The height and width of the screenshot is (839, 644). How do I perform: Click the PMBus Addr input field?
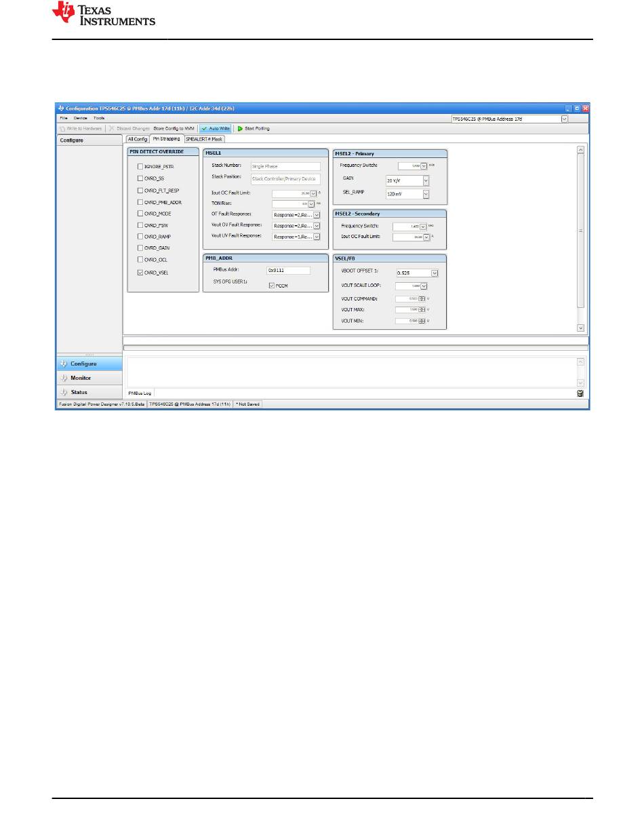(288, 270)
